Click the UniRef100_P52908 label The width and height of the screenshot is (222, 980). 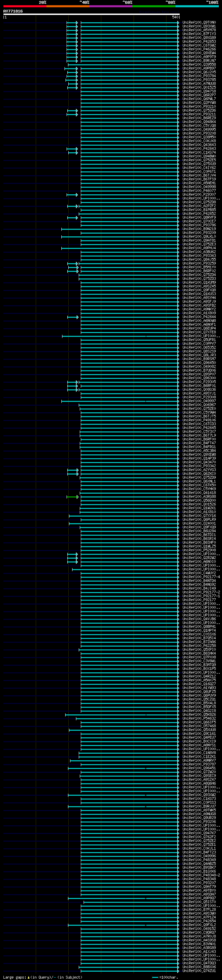tap(199, 550)
